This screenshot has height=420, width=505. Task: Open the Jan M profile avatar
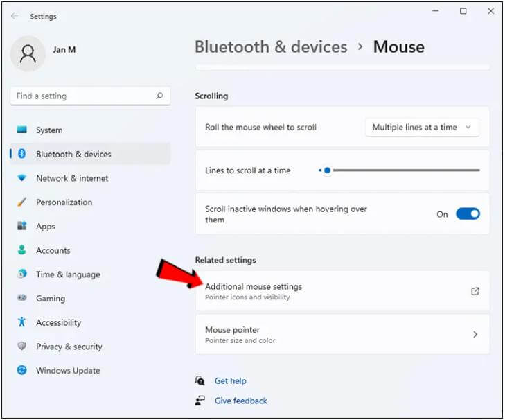[x=28, y=53]
